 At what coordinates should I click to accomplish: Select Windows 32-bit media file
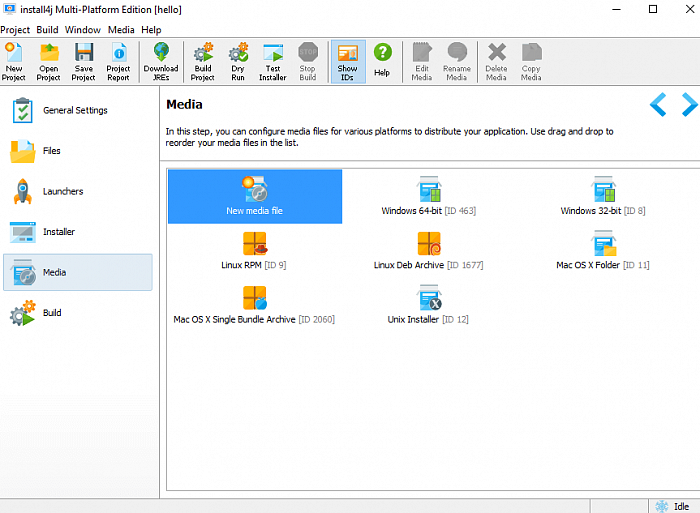603,196
